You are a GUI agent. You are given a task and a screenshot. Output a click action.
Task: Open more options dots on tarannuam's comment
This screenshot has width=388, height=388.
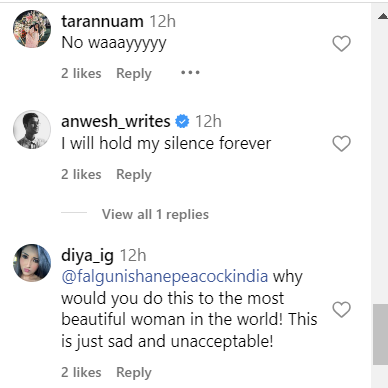190,72
